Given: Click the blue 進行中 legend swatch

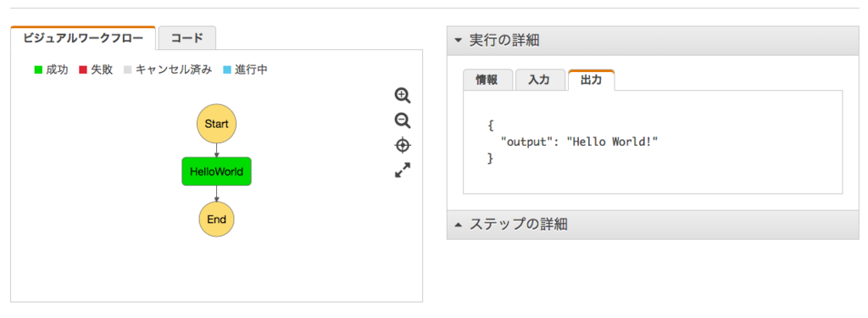Looking at the screenshot, I should (x=227, y=70).
